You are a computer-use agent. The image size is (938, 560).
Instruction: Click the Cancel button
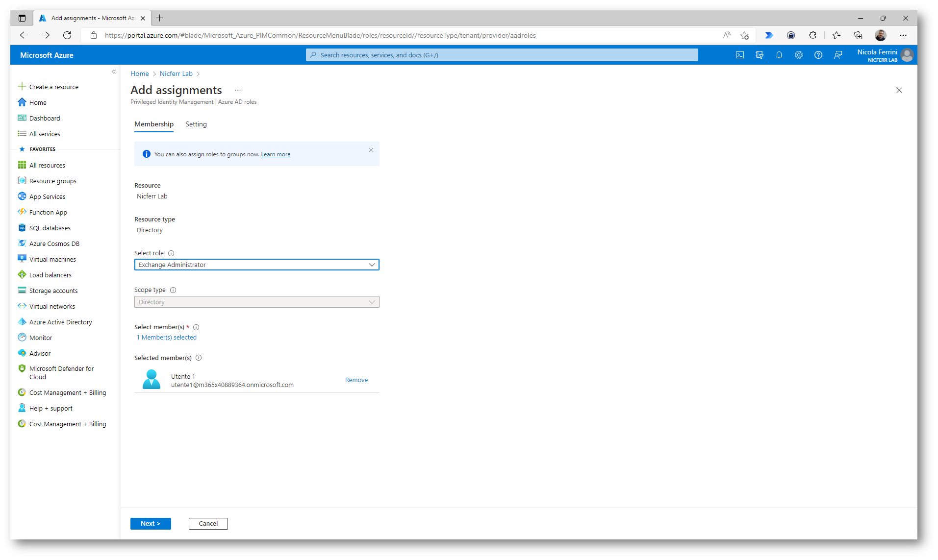click(x=208, y=524)
